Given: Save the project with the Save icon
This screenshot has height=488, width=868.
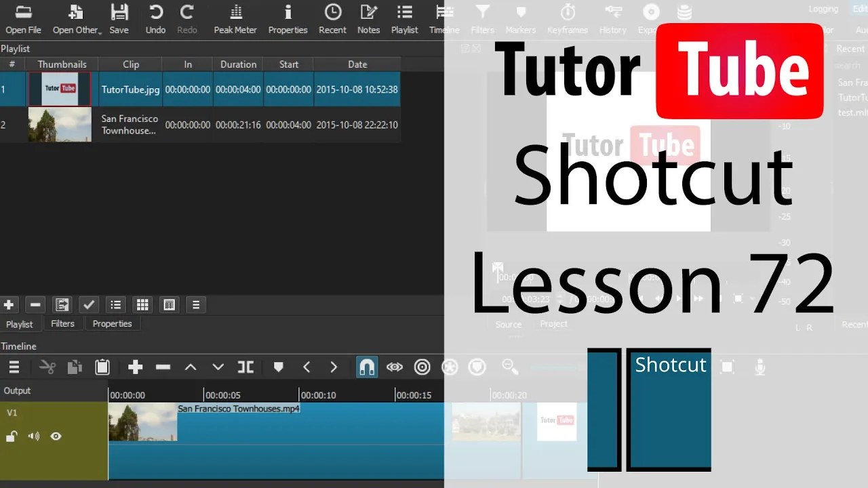Looking at the screenshot, I should (119, 12).
